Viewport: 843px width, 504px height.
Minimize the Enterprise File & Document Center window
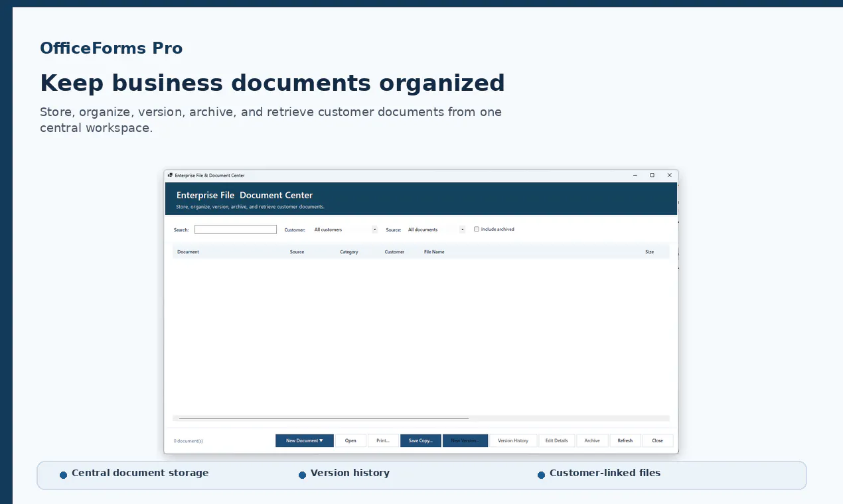635,175
